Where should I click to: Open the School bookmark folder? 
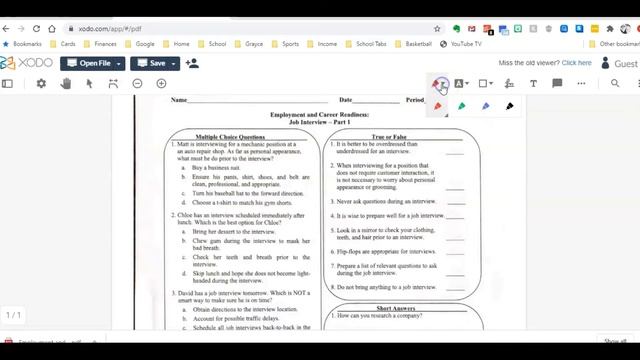pyautogui.click(x=212, y=44)
